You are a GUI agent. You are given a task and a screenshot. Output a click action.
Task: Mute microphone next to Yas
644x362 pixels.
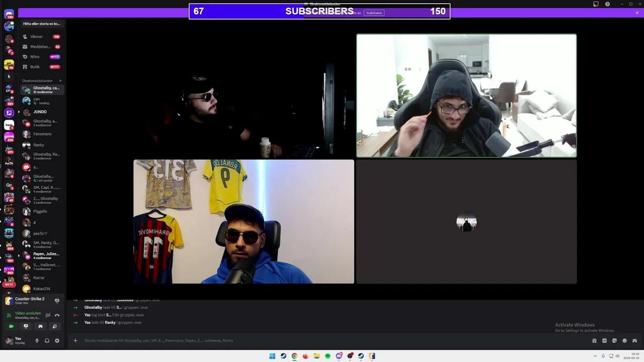click(x=37, y=340)
